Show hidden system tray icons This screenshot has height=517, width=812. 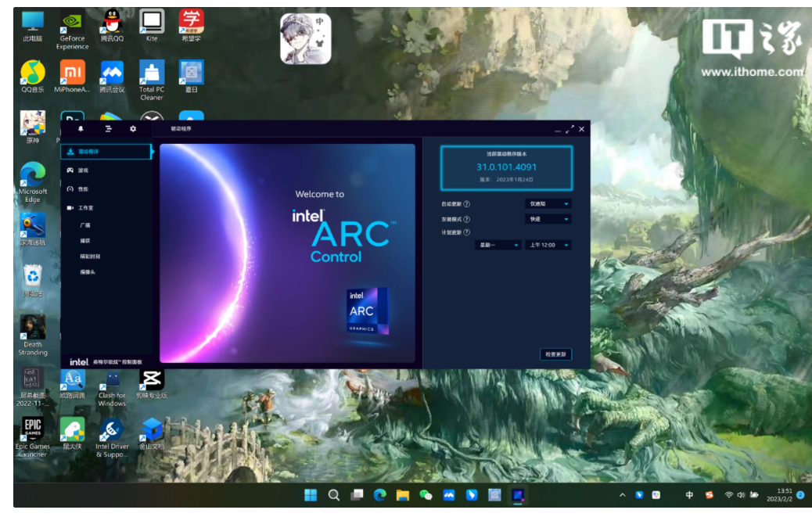click(623, 495)
